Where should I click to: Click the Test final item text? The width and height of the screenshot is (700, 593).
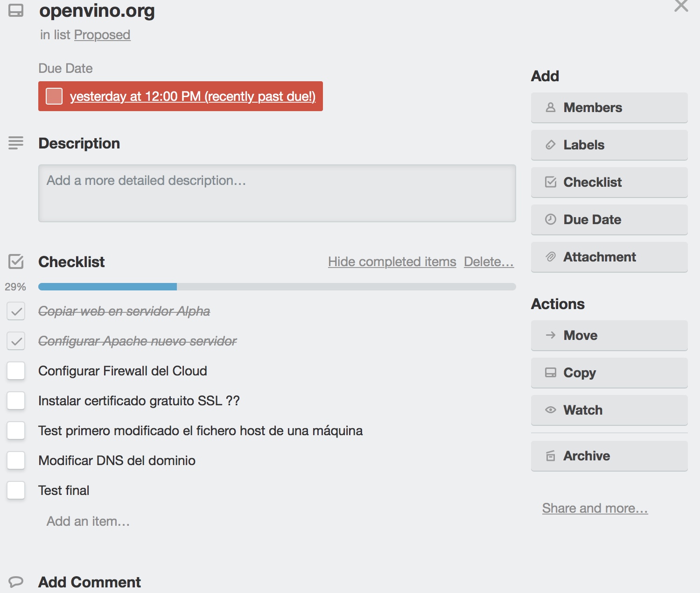63,490
